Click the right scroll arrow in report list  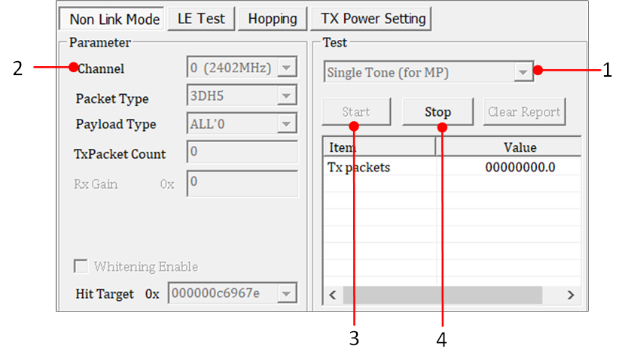pos(570,295)
